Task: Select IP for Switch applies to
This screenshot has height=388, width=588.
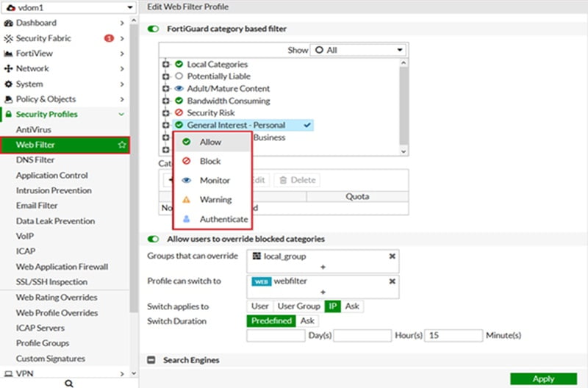Action: [x=332, y=306]
